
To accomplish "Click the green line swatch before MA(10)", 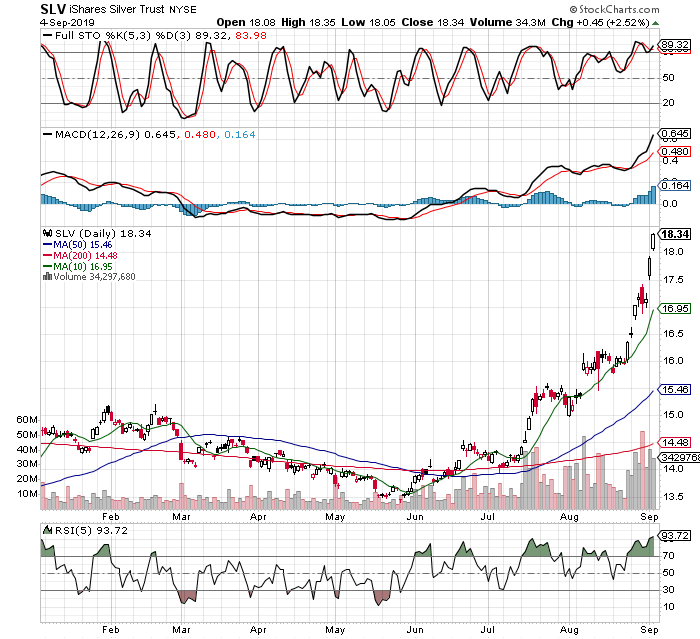I will pos(47,267).
